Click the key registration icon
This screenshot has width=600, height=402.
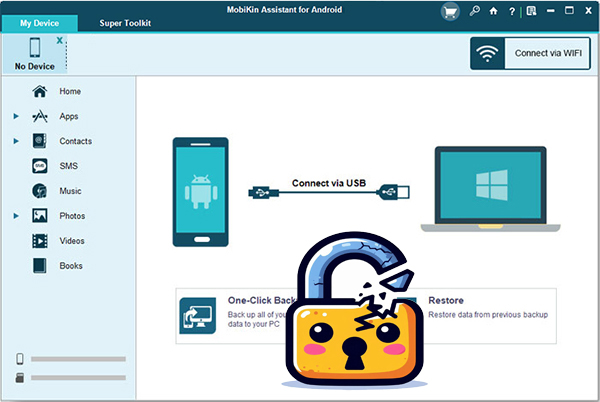pos(474,11)
